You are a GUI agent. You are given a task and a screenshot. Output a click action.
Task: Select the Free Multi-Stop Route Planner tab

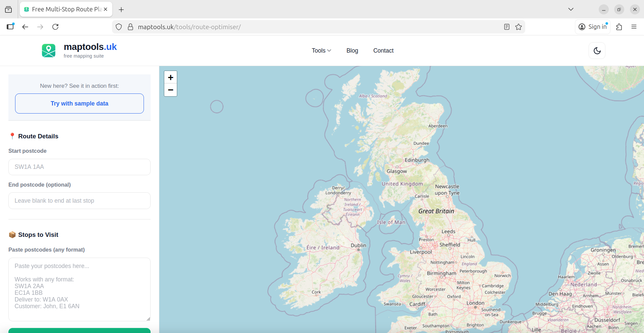(64, 9)
